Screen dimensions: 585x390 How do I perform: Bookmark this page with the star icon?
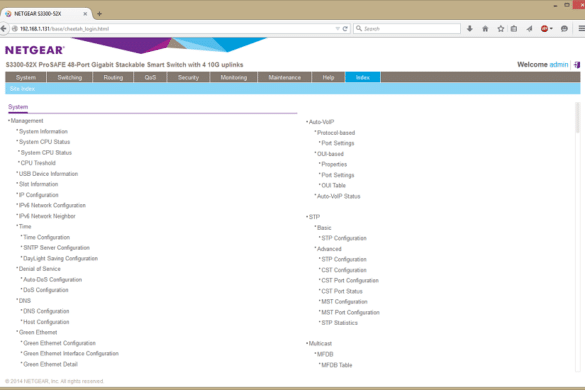(501, 29)
